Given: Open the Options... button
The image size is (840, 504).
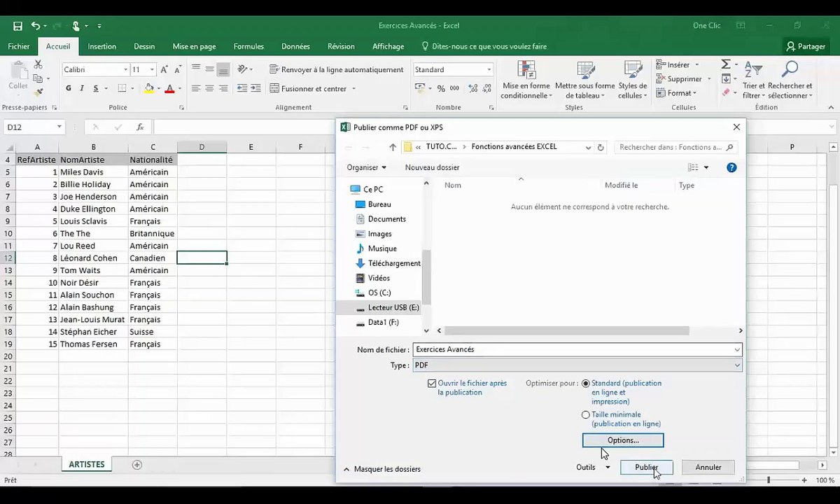Looking at the screenshot, I should (x=623, y=440).
